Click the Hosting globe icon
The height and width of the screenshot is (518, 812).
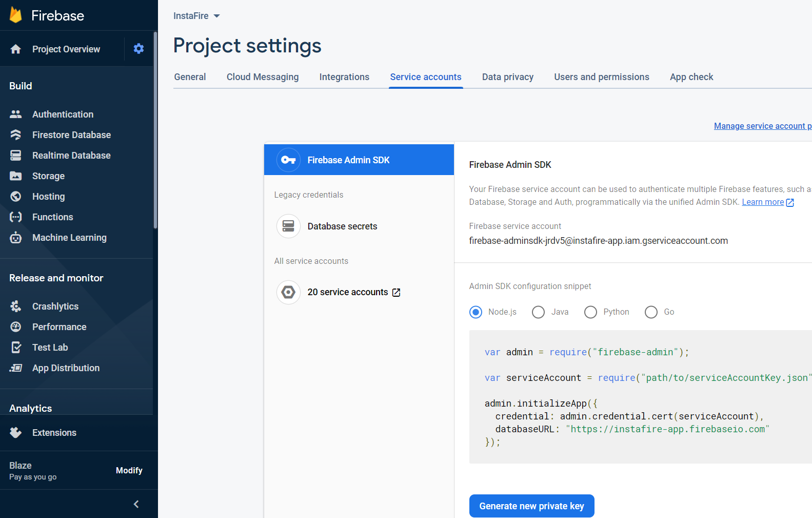(x=16, y=197)
